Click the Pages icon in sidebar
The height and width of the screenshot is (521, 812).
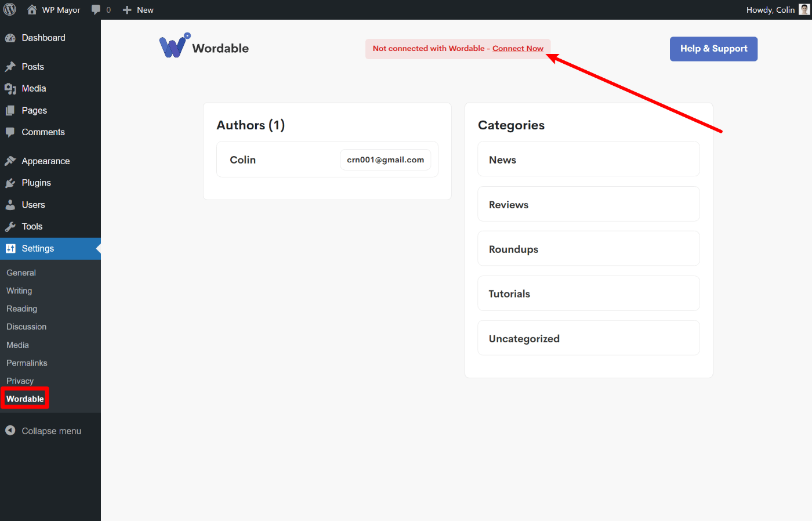click(10, 110)
